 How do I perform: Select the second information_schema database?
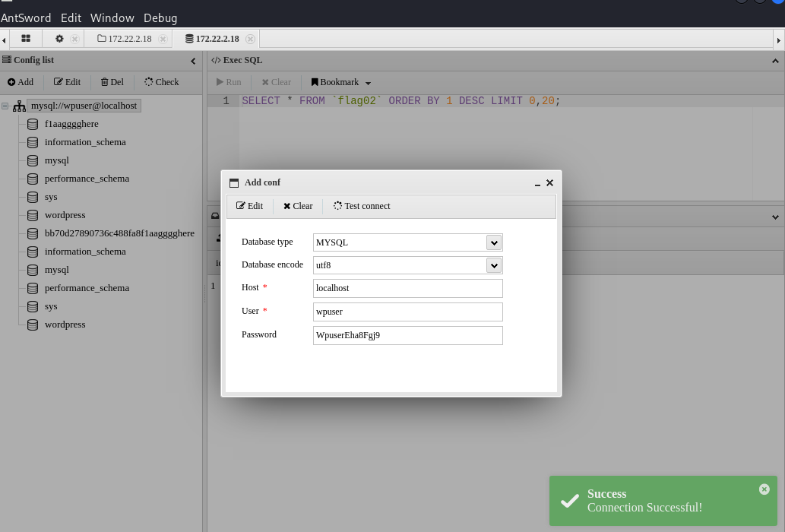point(85,252)
